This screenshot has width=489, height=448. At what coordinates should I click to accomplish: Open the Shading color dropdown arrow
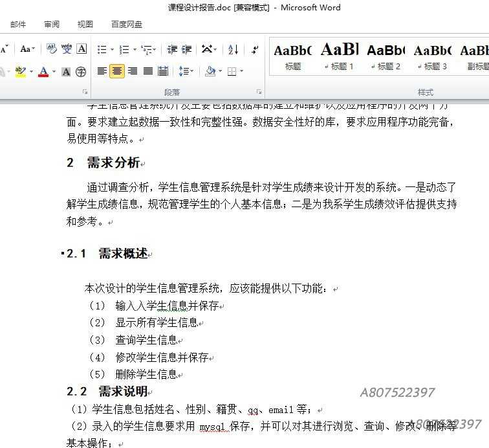point(220,71)
